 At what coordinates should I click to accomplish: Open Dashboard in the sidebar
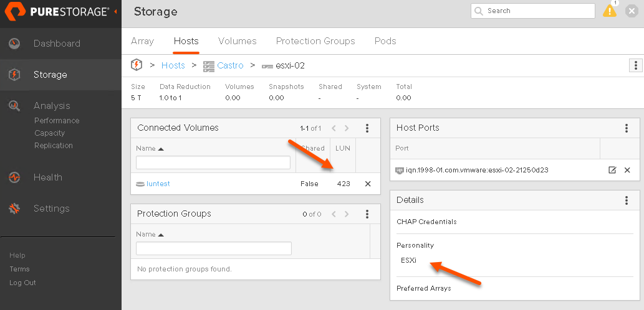pyautogui.click(x=57, y=44)
